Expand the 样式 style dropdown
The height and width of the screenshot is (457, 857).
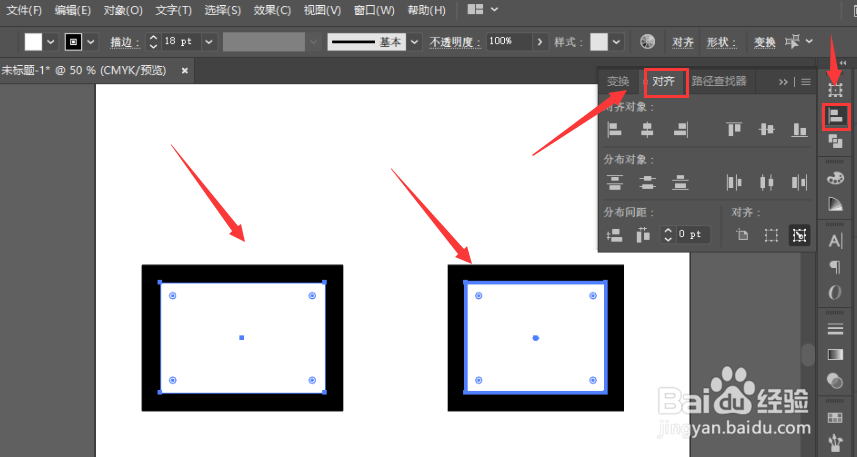[617, 42]
